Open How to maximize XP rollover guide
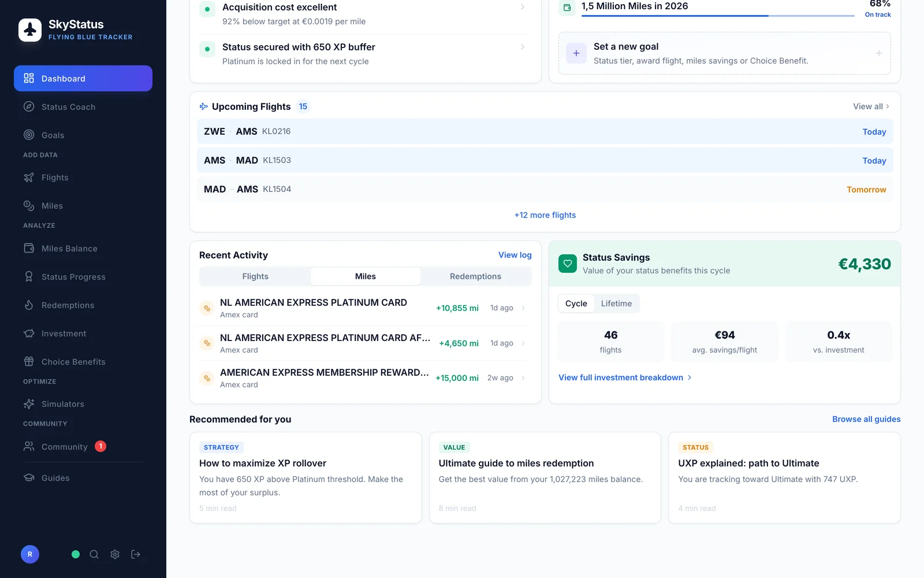This screenshot has height=578, width=924. tap(305, 478)
